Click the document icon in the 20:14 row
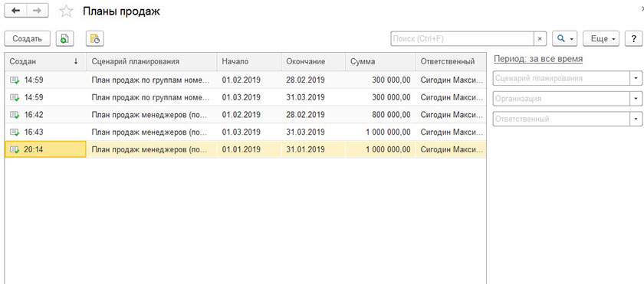644x284 pixels. tap(15, 150)
